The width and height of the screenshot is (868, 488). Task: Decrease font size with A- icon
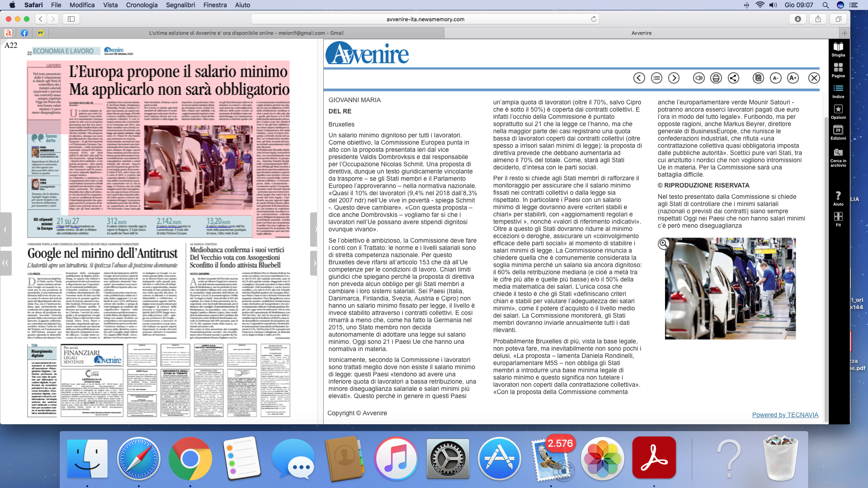[775, 78]
